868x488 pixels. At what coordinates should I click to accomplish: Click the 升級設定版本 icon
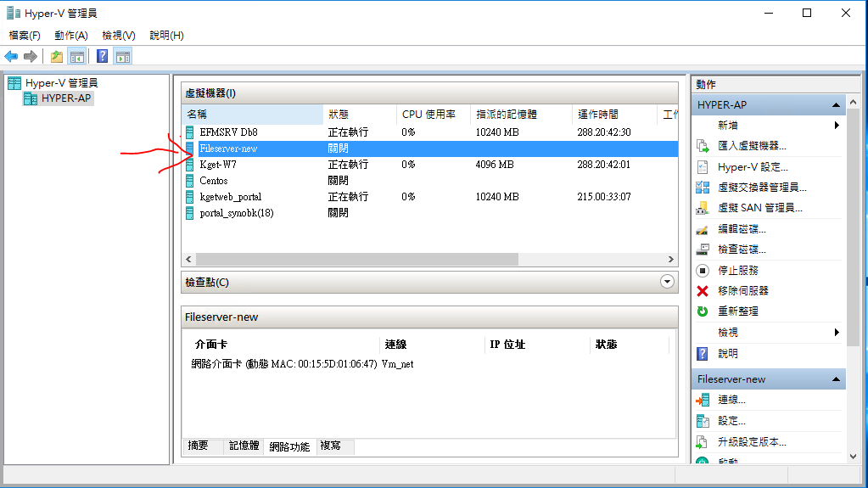tap(703, 442)
